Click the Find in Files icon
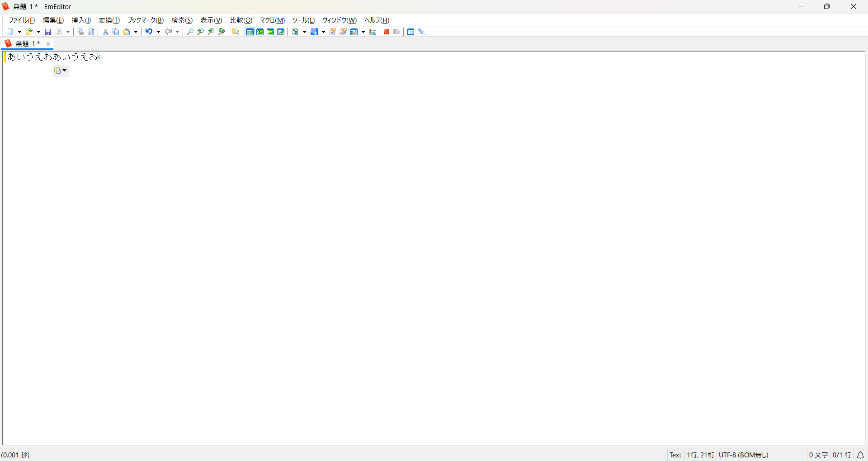The image size is (868, 461). click(x=236, y=32)
